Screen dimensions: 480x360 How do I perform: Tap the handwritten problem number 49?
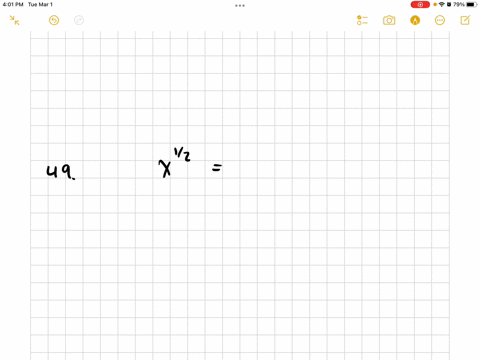point(61,172)
